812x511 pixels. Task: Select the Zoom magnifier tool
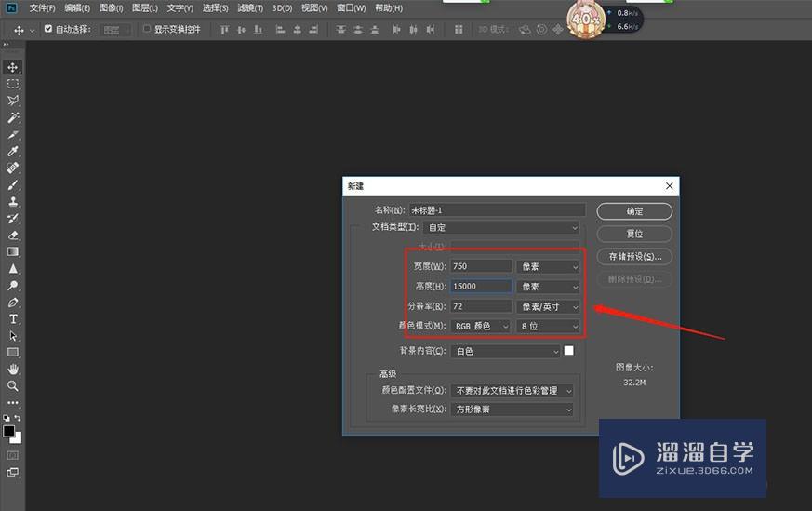13,386
